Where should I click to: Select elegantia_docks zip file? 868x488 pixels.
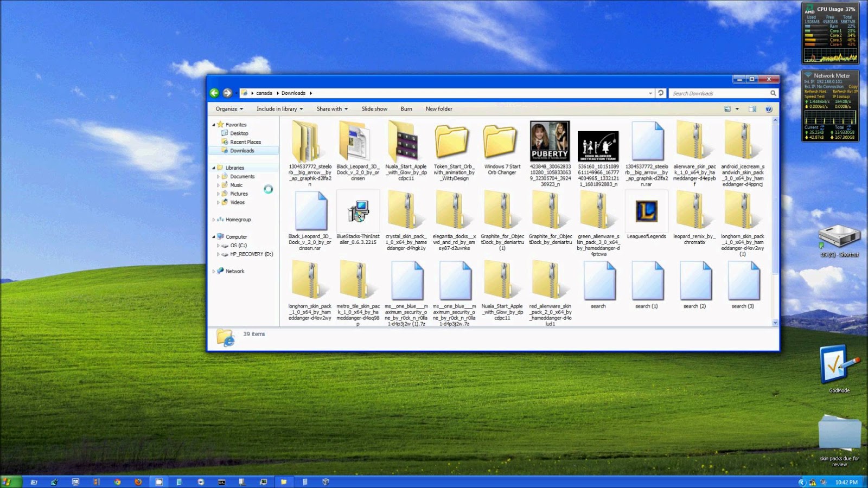click(x=454, y=221)
